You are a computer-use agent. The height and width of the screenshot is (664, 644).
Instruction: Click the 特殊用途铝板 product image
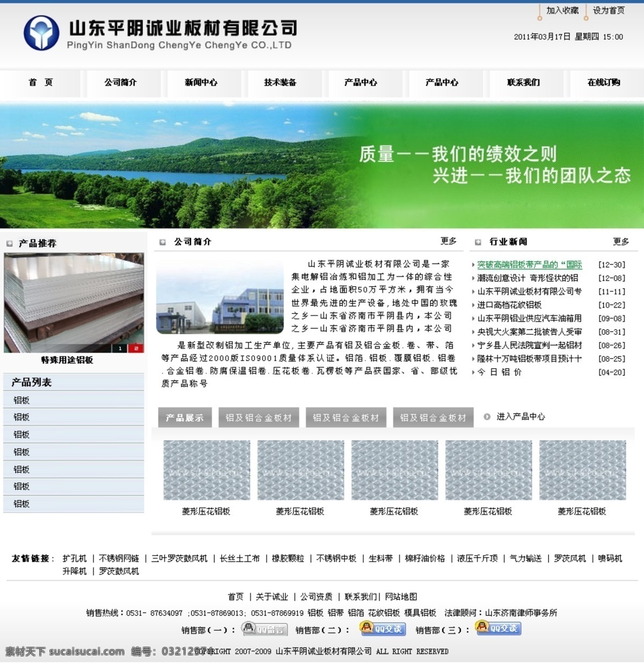coord(74,303)
